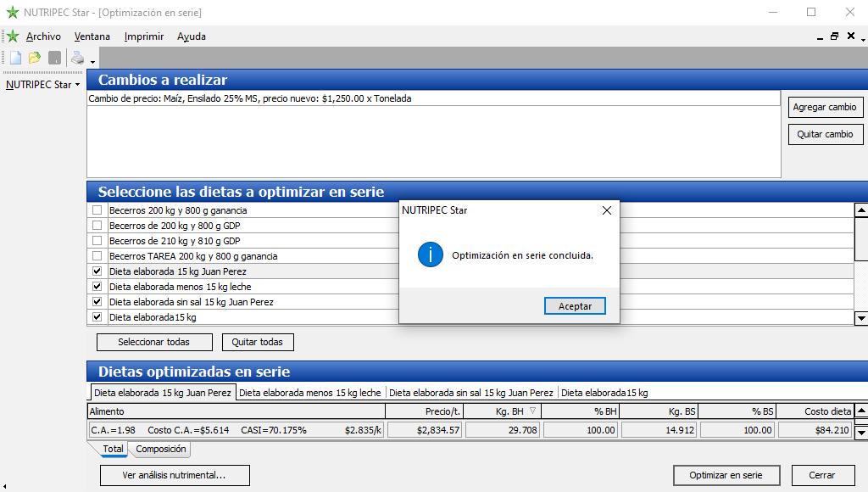
Task: Click Quitar todas button
Action: point(258,342)
